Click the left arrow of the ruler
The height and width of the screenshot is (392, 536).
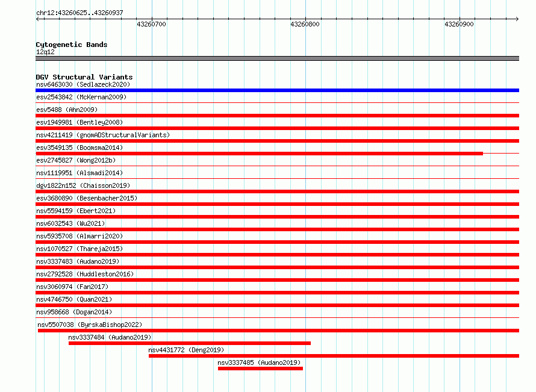(x=38, y=19)
